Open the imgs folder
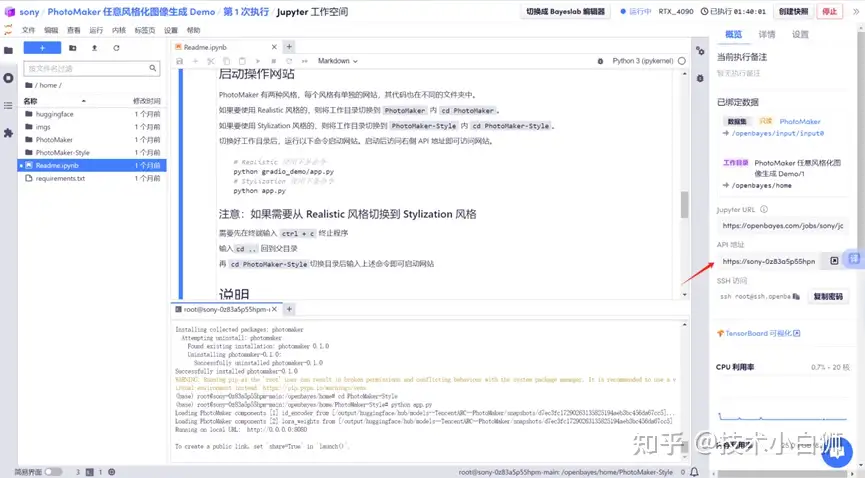The width and height of the screenshot is (865, 478). click(92, 127)
